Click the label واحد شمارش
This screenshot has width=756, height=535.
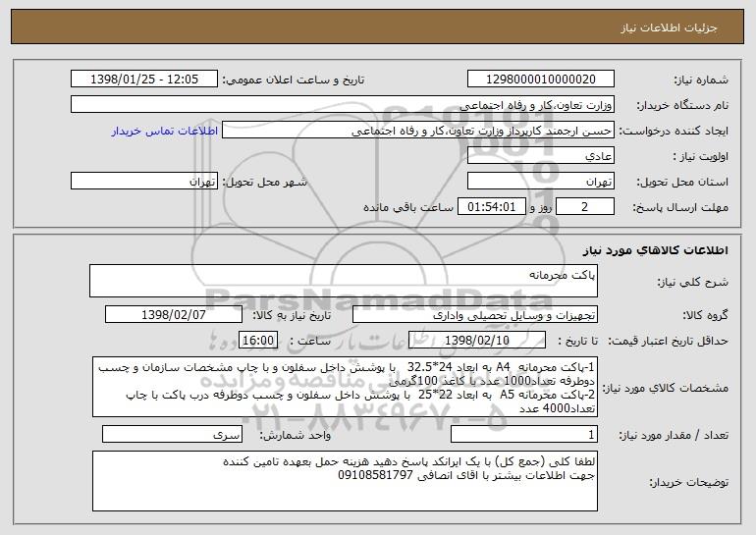point(296,435)
